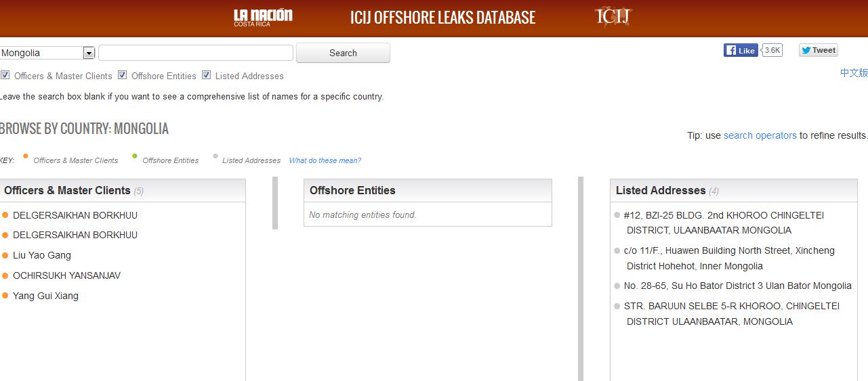The image size is (868, 381).
Task: Click the ICIJ logo in the header
Action: click(613, 16)
